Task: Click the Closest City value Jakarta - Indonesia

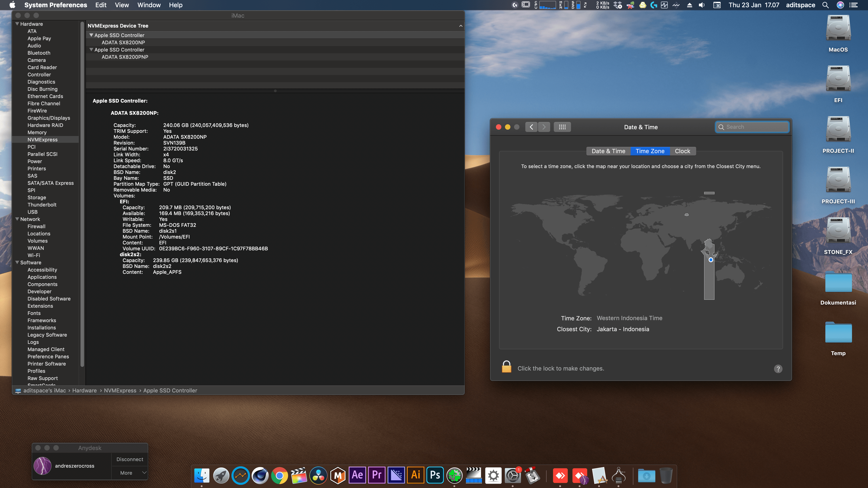Action: [x=623, y=329]
